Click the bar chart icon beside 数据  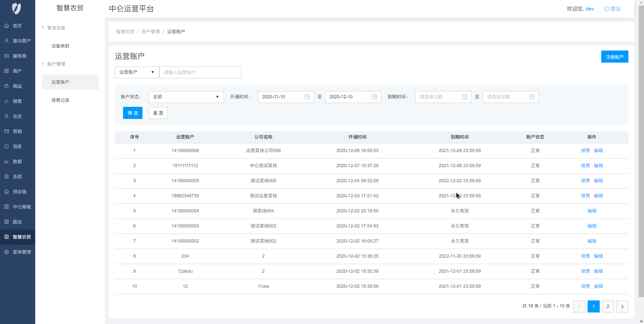tap(7, 161)
